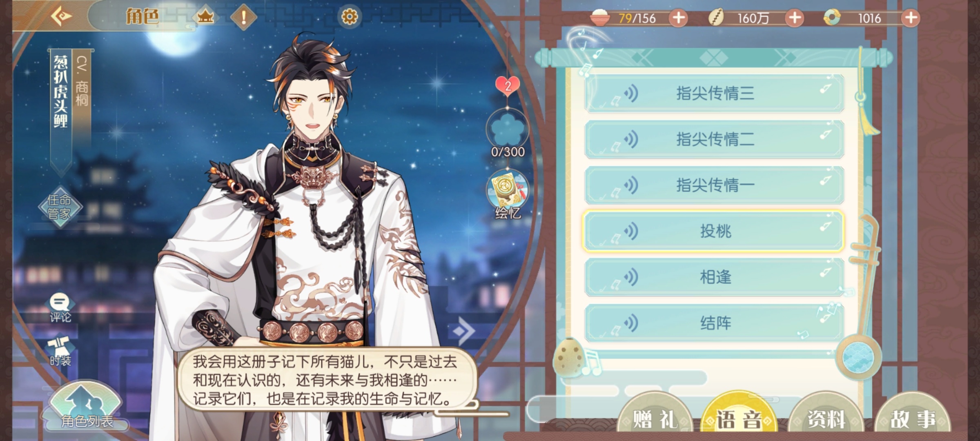Image resolution: width=980 pixels, height=441 pixels.
Task: Play the 指尖传情三 voice line
Action: (714, 94)
